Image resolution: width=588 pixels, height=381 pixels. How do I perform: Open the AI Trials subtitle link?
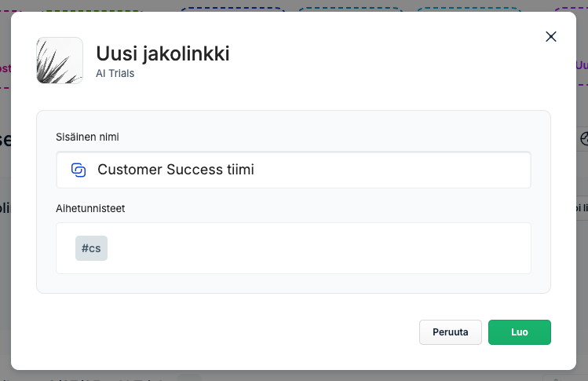(115, 73)
